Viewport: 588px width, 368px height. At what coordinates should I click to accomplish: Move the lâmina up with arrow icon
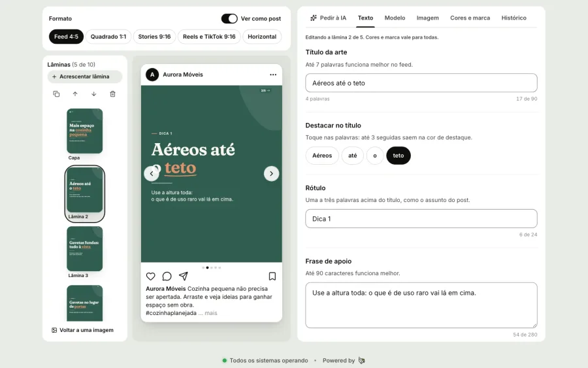point(75,93)
